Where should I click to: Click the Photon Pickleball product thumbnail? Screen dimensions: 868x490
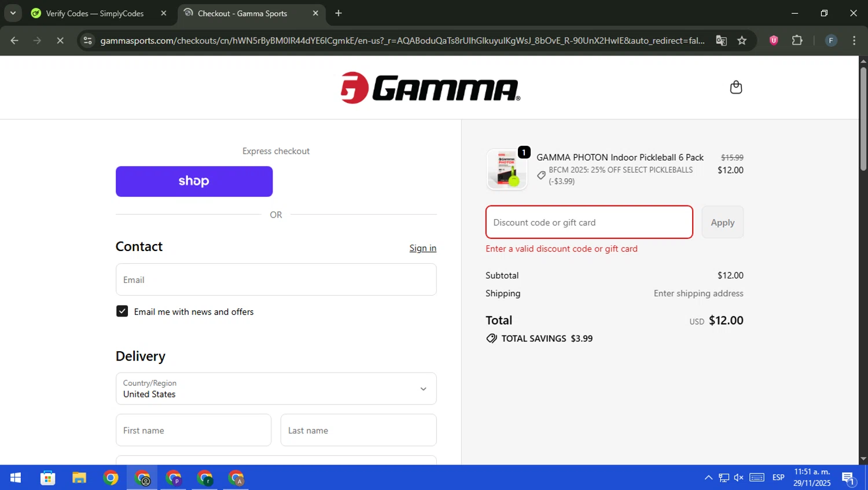click(x=507, y=170)
